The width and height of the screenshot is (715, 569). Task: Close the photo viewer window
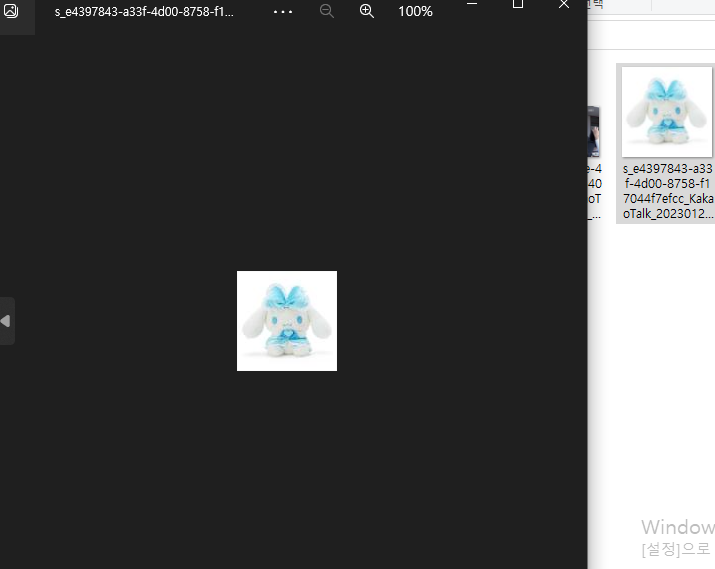564,5
